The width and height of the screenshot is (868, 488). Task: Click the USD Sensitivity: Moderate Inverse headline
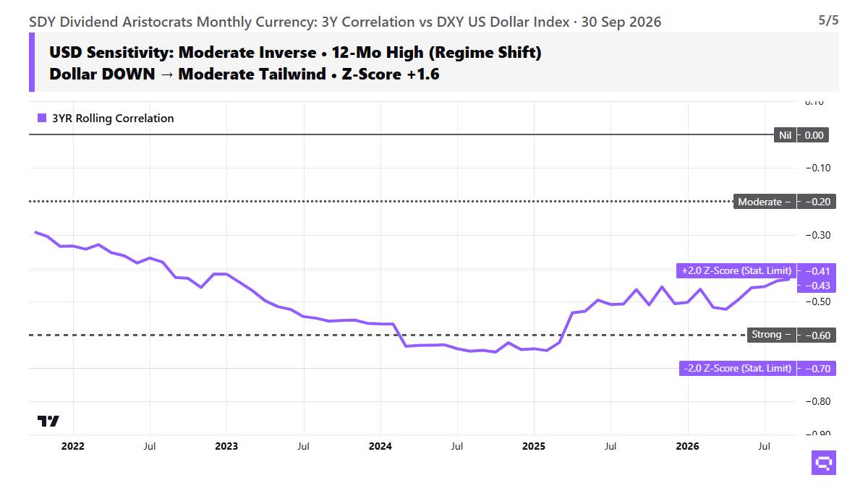point(295,53)
